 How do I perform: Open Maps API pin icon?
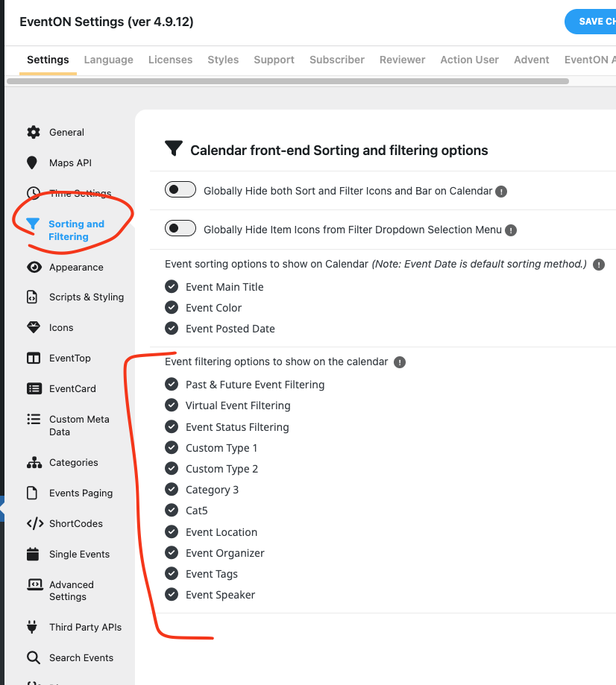click(32, 163)
